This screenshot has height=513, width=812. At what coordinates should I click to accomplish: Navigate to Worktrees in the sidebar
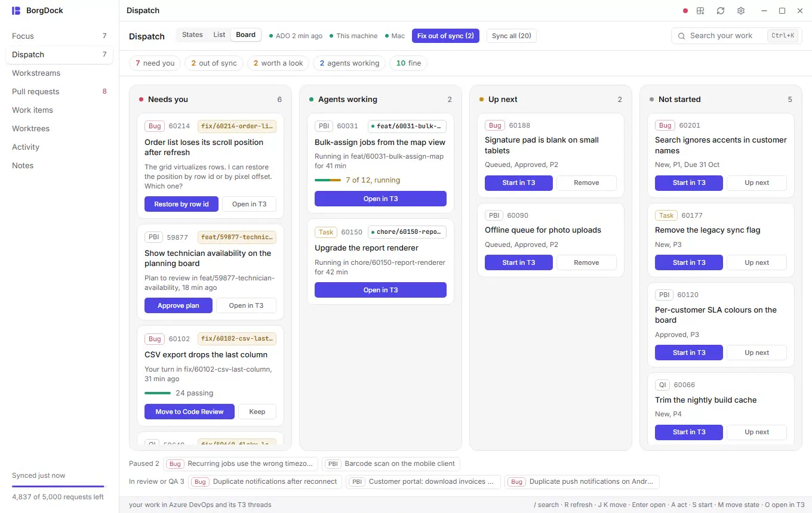point(59,128)
